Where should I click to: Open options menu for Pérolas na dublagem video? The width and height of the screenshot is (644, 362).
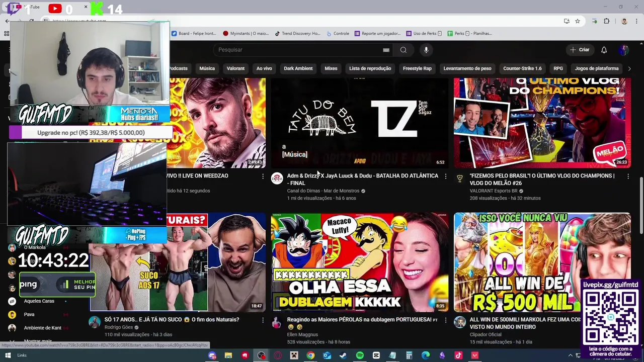pos(445,320)
